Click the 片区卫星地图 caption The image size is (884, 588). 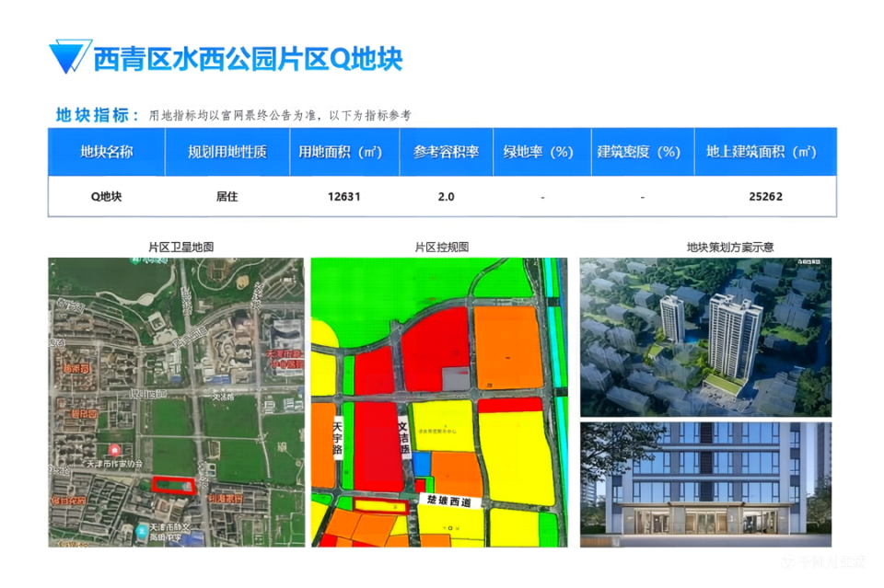181,247
